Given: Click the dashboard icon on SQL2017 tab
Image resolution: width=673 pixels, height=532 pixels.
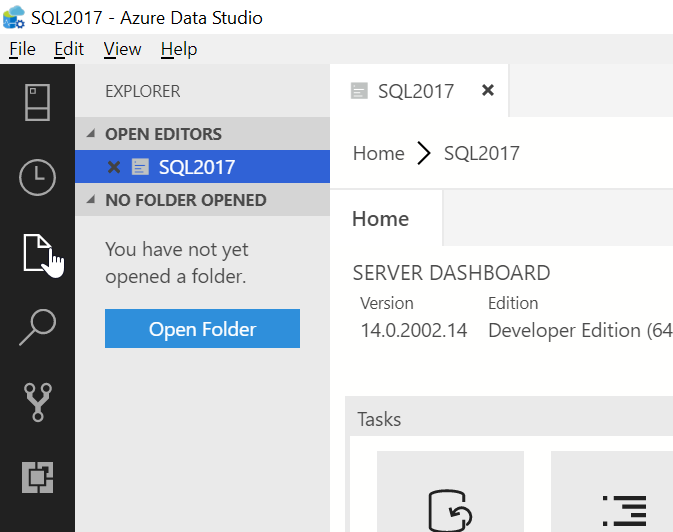Looking at the screenshot, I should (359, 91).
